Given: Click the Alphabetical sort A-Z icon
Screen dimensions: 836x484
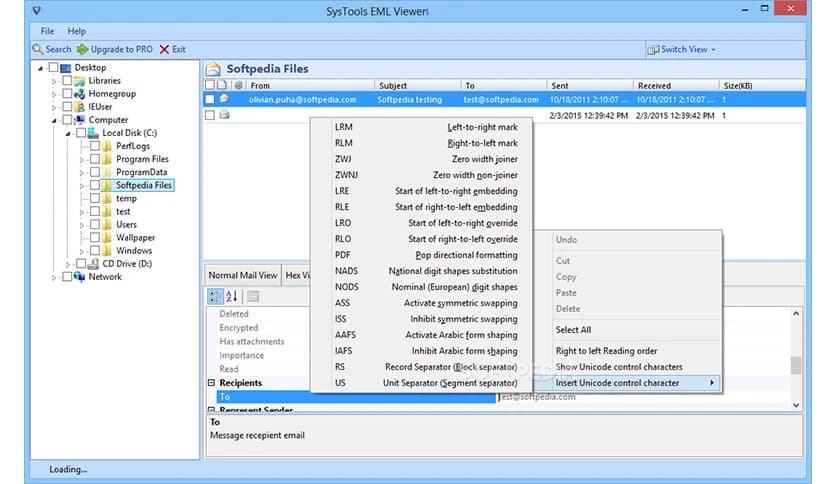Looking at the screenshot, I should point(231,296).
